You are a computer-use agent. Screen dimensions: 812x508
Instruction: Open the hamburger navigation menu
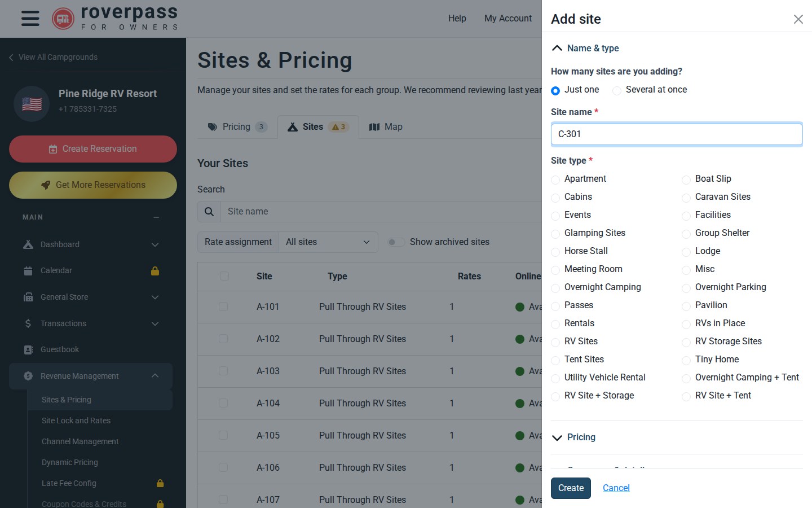30,18
